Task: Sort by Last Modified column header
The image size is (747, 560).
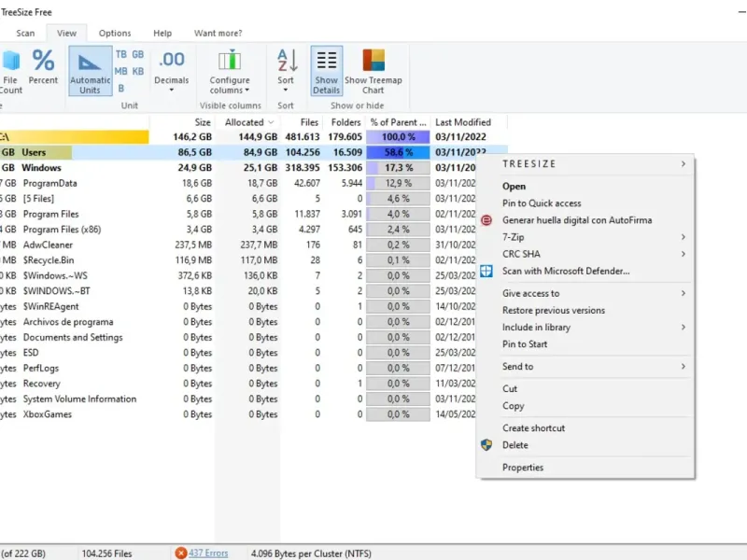Action: pos(470,122)
